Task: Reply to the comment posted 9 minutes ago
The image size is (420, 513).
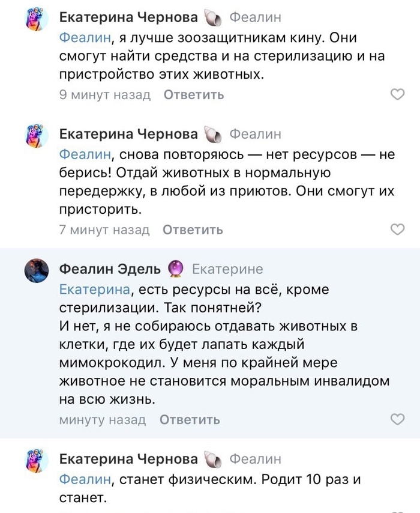Action: (194, 94)
